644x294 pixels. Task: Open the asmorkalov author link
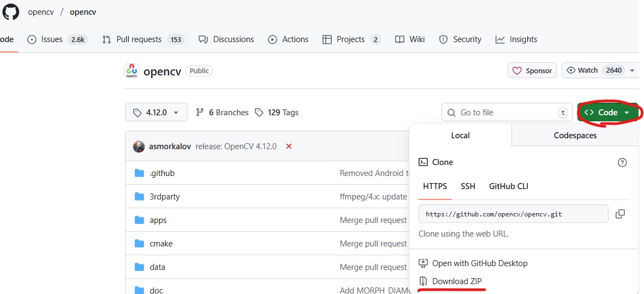pos(170,146)
